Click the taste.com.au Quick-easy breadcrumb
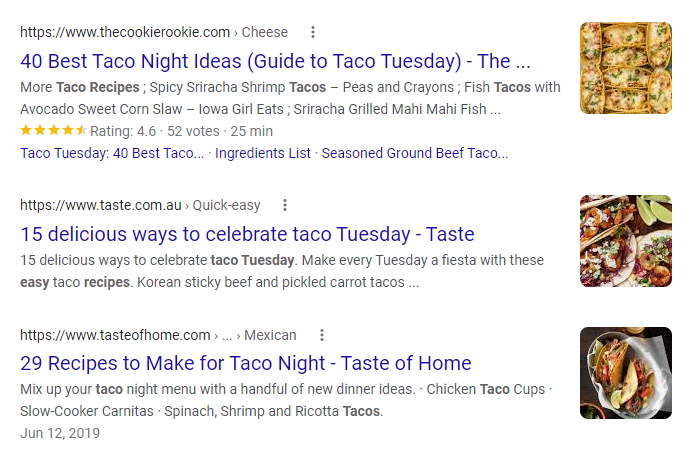This screenshot has width=690, height=455. coord(226,205)
